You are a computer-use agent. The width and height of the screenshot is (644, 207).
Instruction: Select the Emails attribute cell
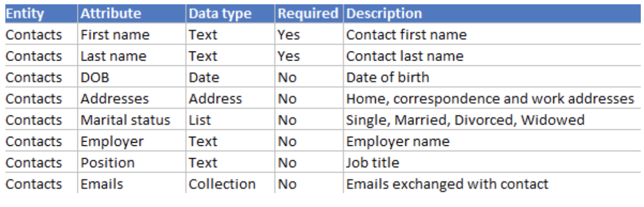(132, 184)
